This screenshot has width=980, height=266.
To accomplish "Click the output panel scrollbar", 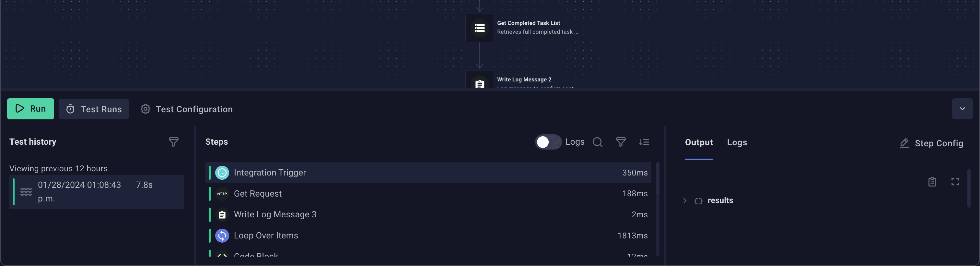I will [969, 188].
